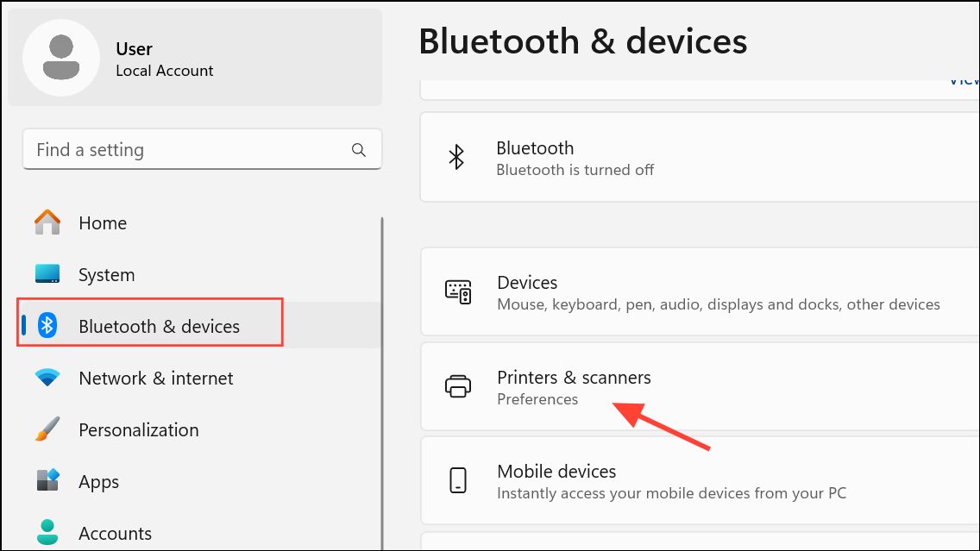Image resolution: width=980 pixels, height=551 pixels.
Task: Click the Bluetooth symbol in Bluetooth card
Action: pos(457,158)
